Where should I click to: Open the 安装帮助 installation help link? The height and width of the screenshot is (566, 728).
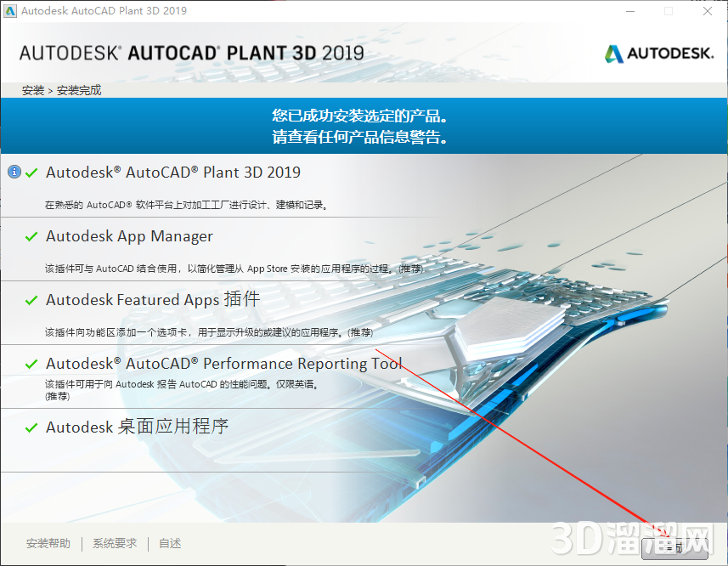[48, 542]
